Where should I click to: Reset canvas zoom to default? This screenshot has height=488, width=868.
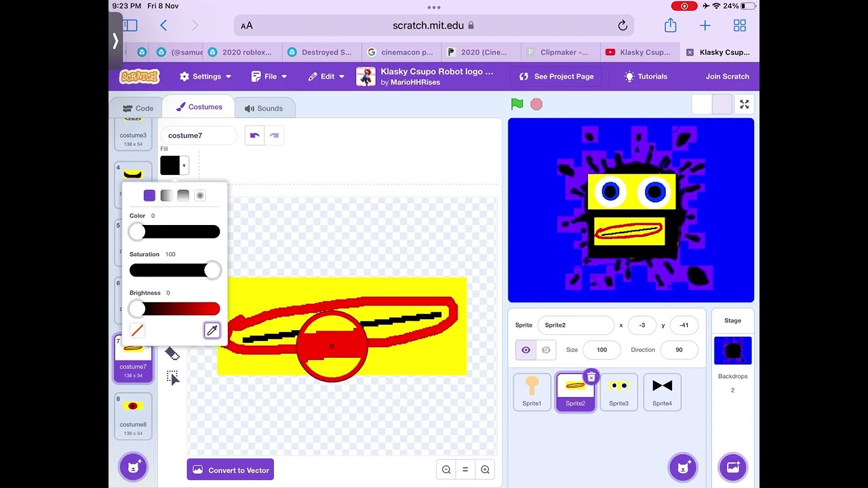click(x=465, y=470)
